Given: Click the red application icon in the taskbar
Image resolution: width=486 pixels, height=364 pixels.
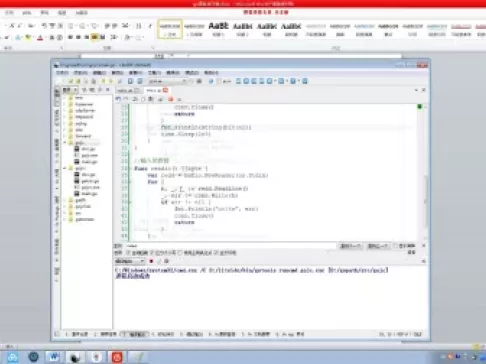Looking at the screenshot, I should coord(117,357).
